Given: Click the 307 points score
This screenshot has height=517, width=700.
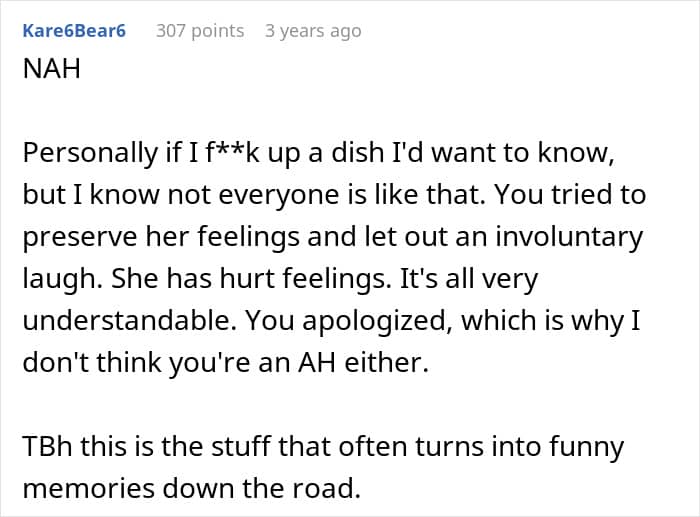Looking at the screenshot, I should [x=200, y=31].
